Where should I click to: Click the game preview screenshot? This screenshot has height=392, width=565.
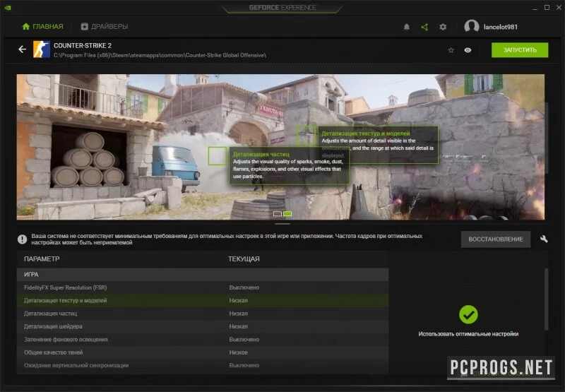coord(280,147)
